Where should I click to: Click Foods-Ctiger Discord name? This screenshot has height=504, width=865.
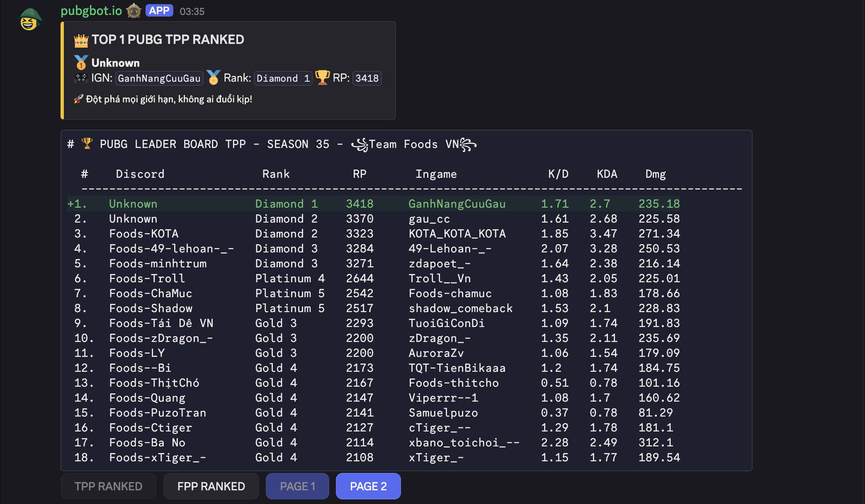click(151, 428)
